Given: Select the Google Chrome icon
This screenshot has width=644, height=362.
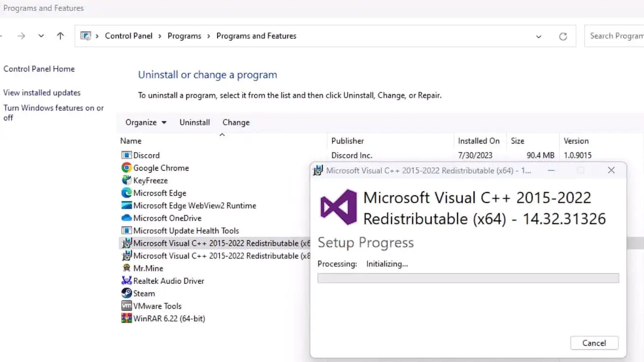Looking at the screenshot, I should (x=127, y=168).
